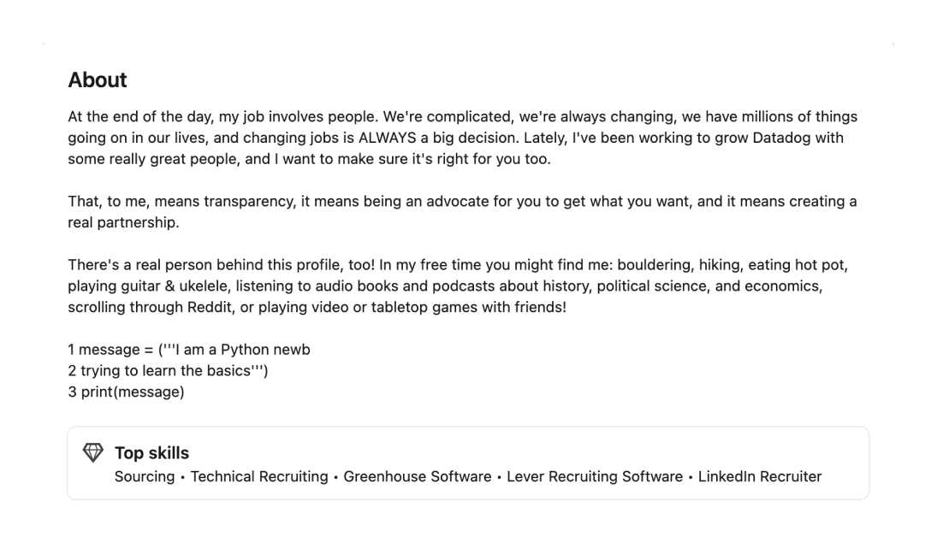Click the line "2 trying to learn the basics"
Image resolution: width=937 pixels, height=560 pixels.
click(168, 371)
